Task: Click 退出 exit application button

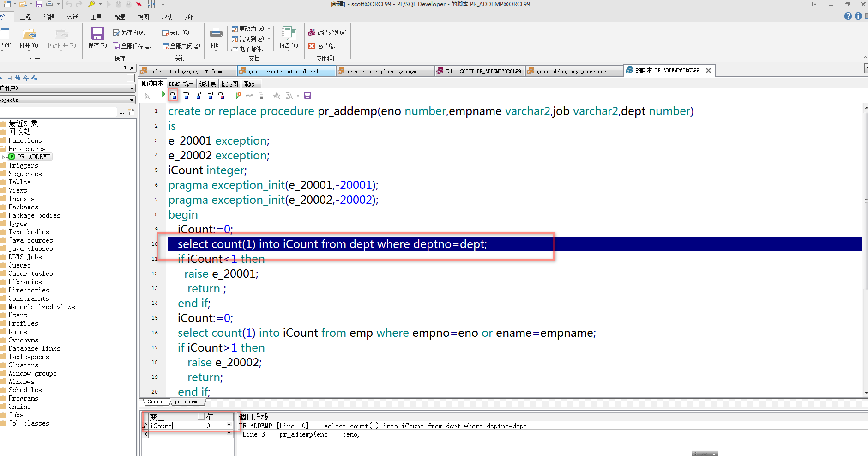Action: 322,46
